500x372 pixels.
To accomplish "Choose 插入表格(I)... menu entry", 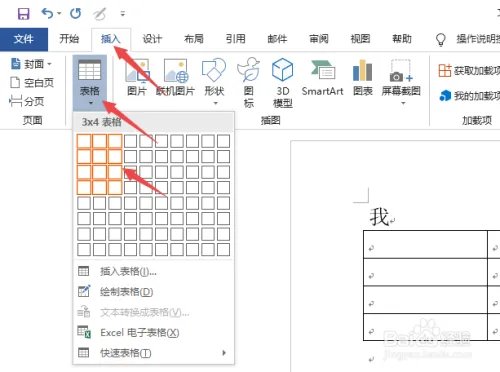I will point(153,272).
